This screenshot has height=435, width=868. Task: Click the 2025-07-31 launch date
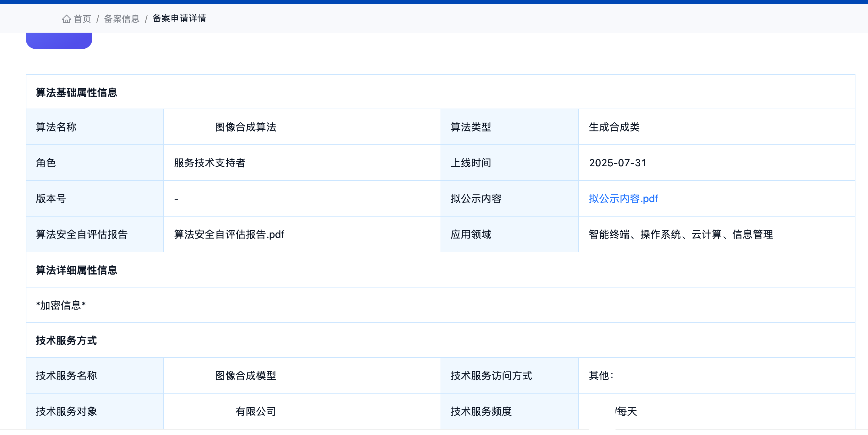[x=617, y=163]
